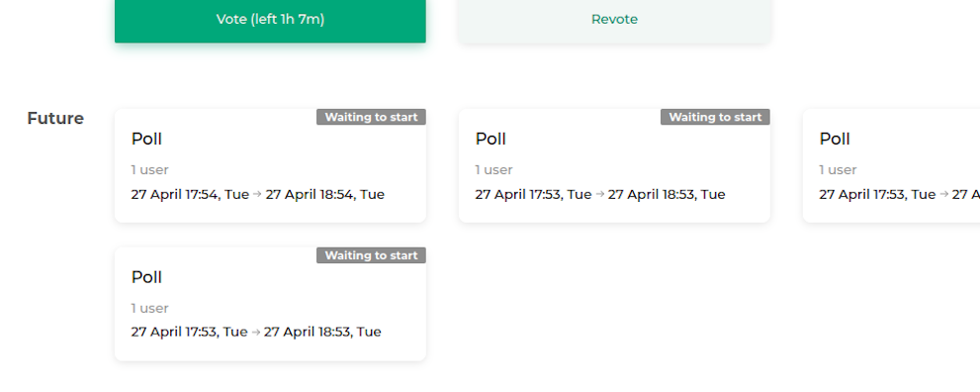This screenshot has width=980, height=392.
Task: Click the Waiting to start badge on 17:54 poll
Action: (x=371, y=117)
